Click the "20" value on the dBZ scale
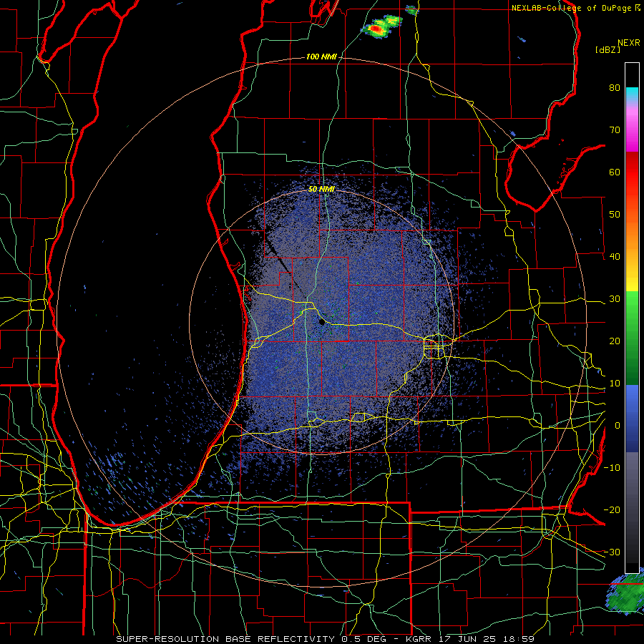The height and width of the screenshot is (644, 644). click(x=615, y=341)
